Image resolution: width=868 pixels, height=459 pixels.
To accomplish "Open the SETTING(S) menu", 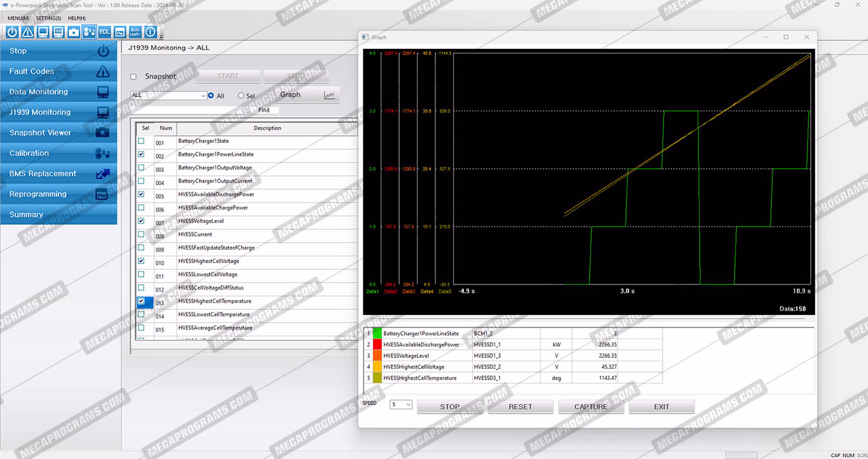I will pos(48,18).
